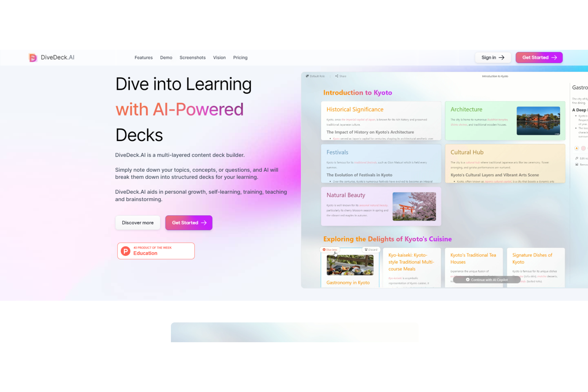Open Screenshots in the navigation bar
The image size is (588, 392).
point(192,58)
